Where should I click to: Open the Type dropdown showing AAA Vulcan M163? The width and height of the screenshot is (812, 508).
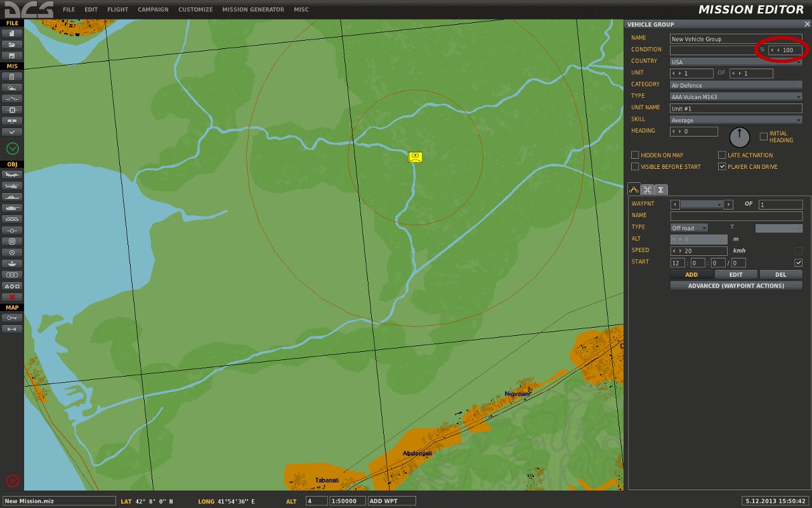coord(736,97)
